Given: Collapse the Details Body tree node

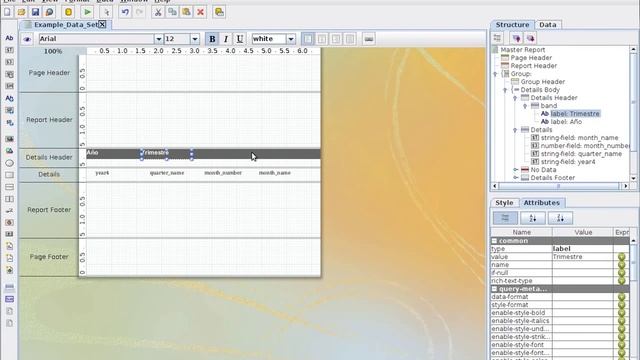Looking at the screenshot, I should tap(505, 90).
